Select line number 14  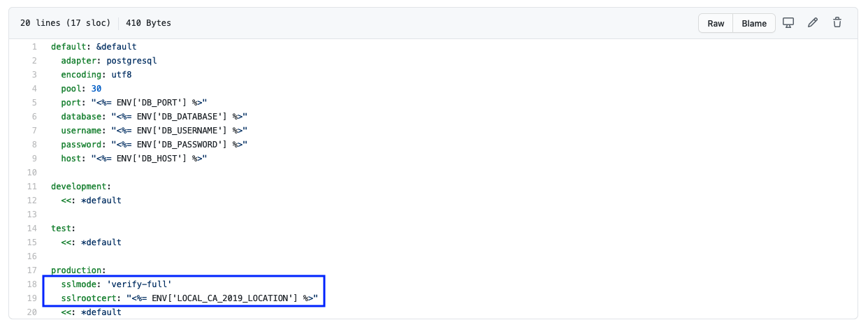32,228
